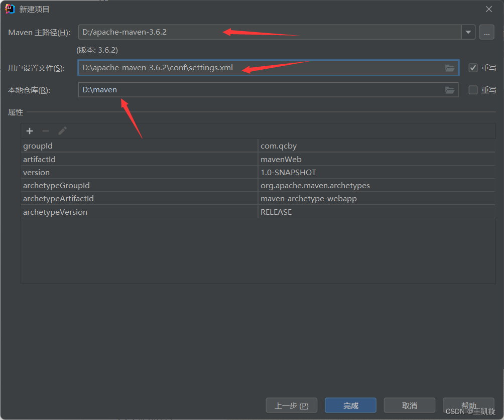Click the version 3.6.2 label text
Screen dimensions: 504x420
[97, 50]
